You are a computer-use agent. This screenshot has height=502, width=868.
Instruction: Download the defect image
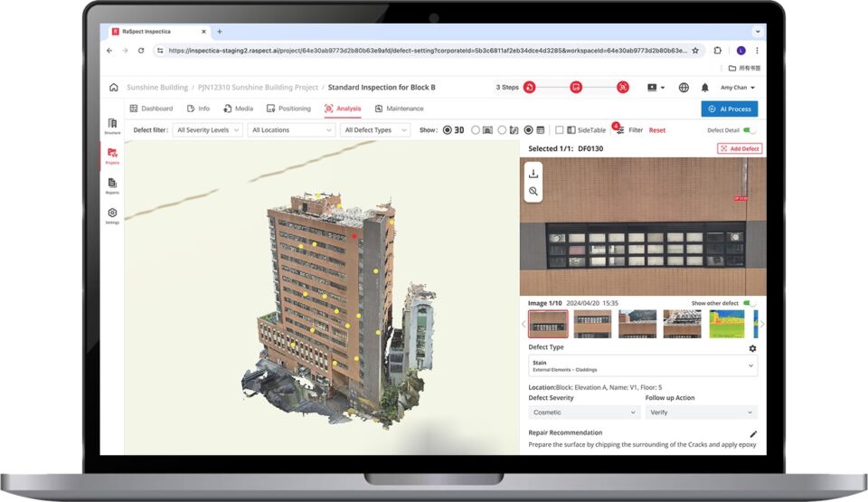[x=533, y=174]
